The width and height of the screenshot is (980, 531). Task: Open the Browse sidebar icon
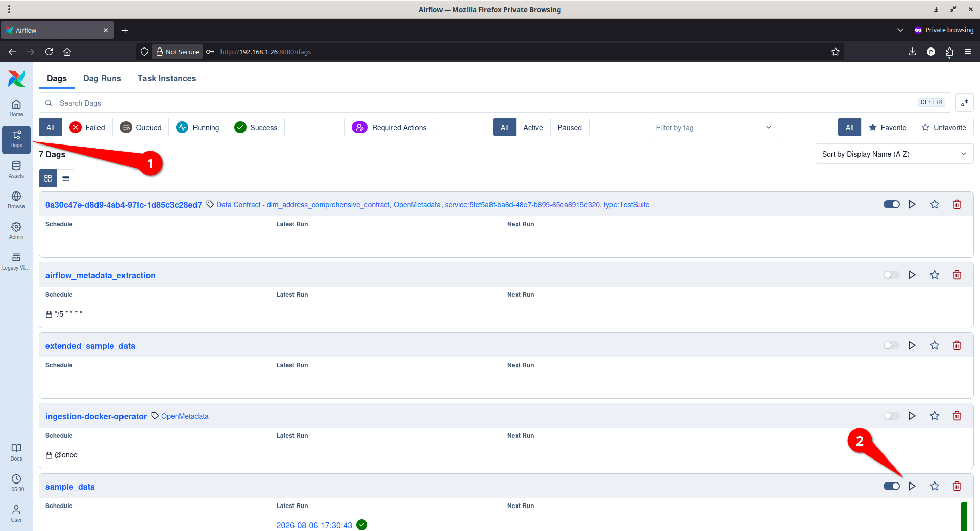[16, 200]
